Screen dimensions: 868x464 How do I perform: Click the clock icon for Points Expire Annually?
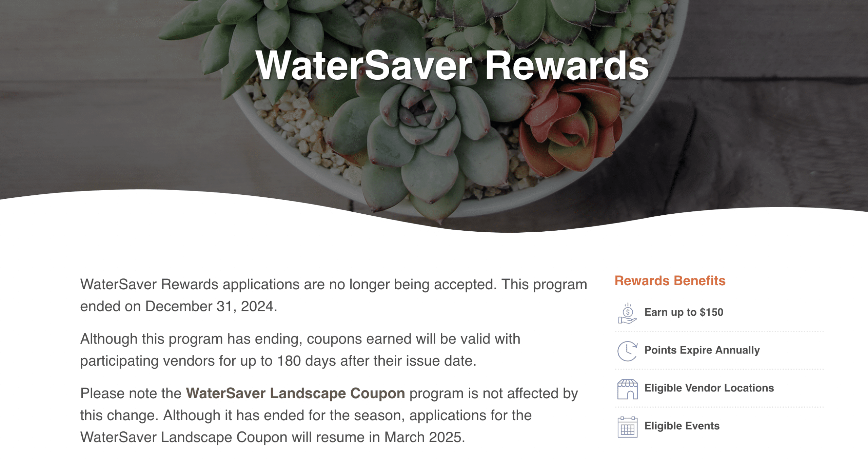click(627, 351)
